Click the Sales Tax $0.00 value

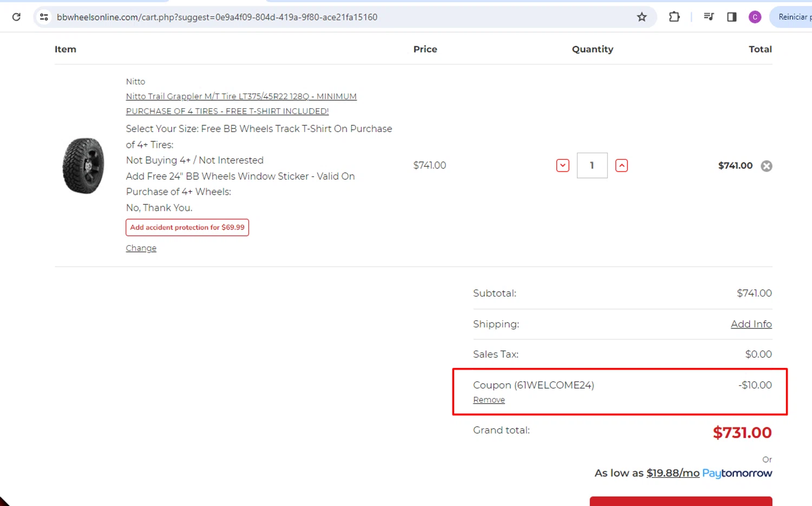pos(758,354)
